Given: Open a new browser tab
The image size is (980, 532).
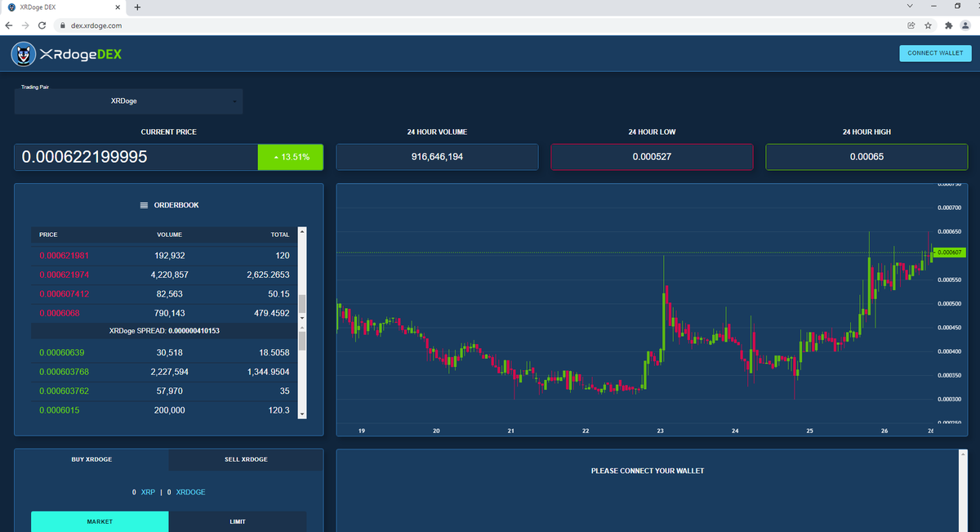Looking at the screenshot, I should tap(137, 7).
